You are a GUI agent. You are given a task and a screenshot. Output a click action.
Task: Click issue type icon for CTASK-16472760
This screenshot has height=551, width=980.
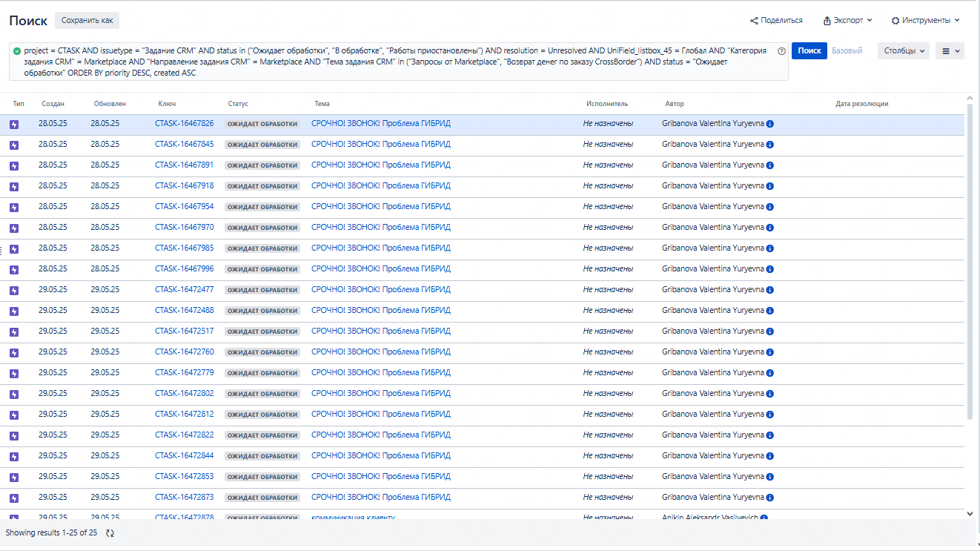coord(14,353)
